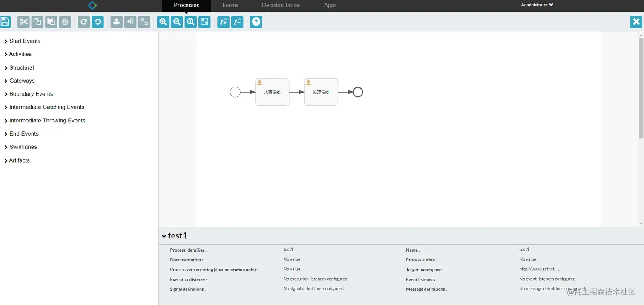This screenshot has width=644, height=305.
Task: Click the Redo arrow icon
Action: point(84,22)
